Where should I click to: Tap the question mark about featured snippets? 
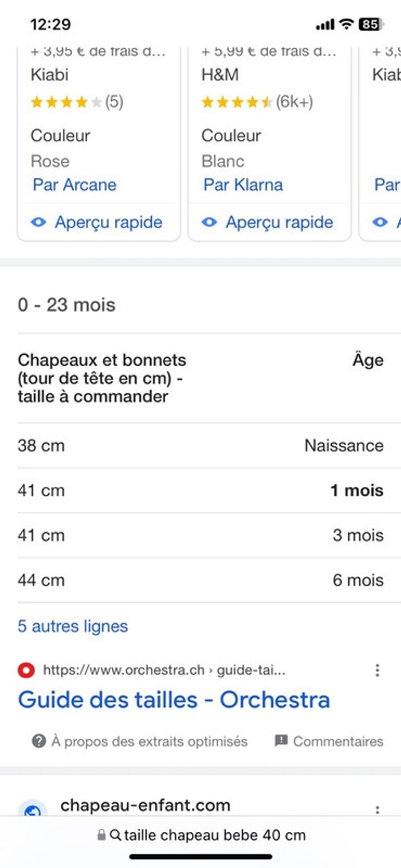tap(39, 741)
